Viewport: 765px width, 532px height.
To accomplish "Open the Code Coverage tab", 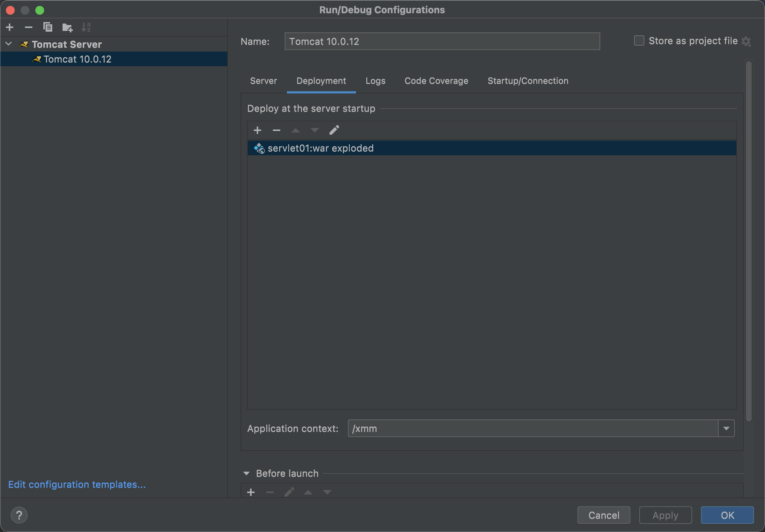I will pos(436,81).
